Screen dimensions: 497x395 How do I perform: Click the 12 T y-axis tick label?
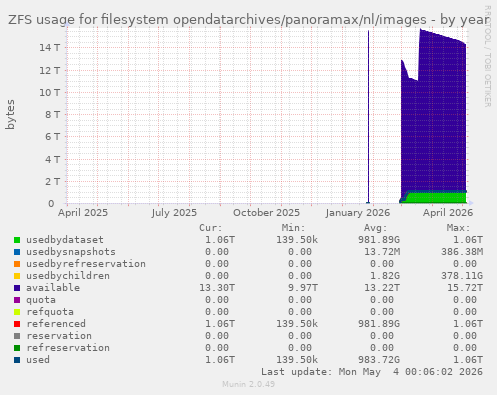click(x=50, y=70)
